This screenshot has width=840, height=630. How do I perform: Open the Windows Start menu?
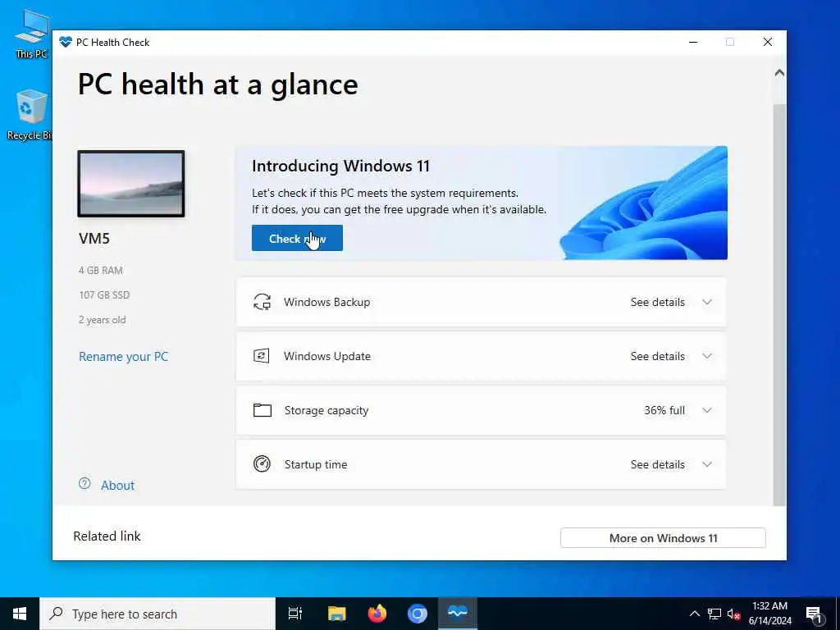coord(20,614)
